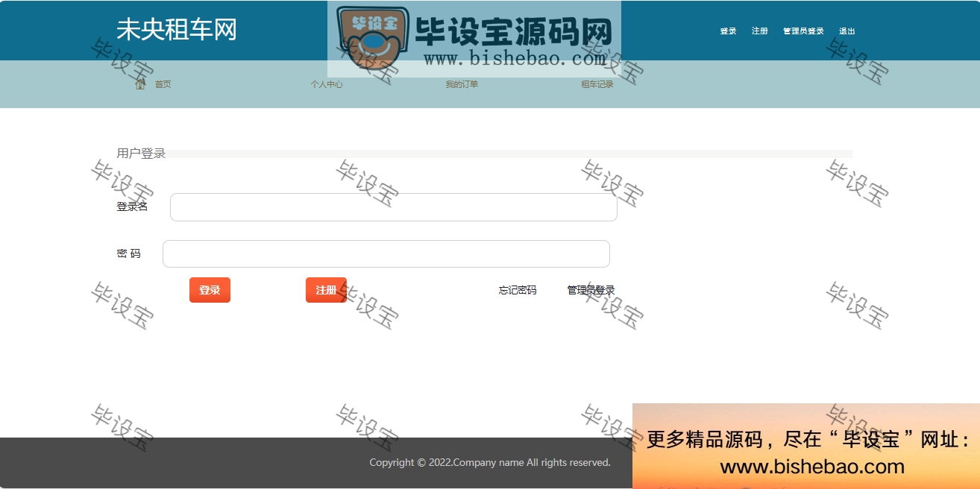
Task: Select the 用户登录 heading text
Action: click(141, 154)
